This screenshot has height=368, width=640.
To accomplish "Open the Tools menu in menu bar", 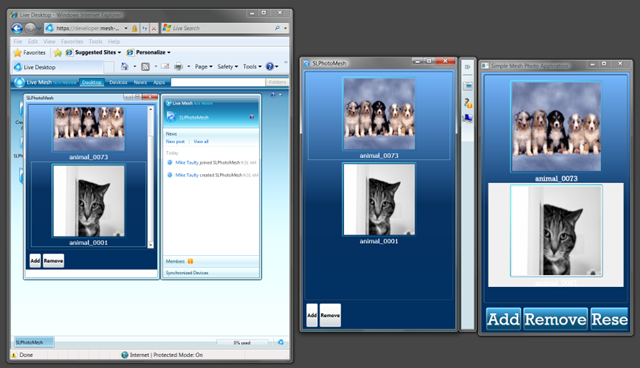I will click(96, 42).
